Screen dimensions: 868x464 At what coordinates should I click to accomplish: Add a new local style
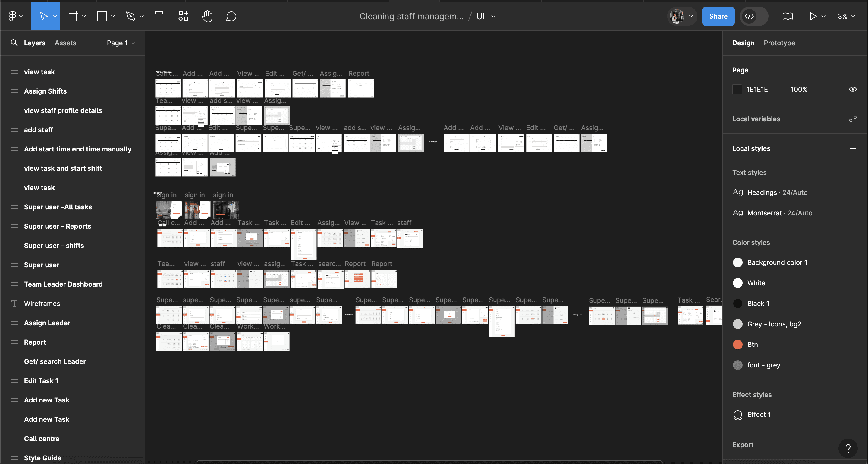pos(853,148)
